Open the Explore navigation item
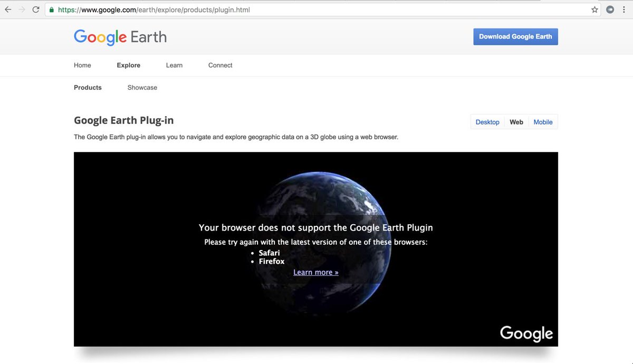Viewport: 633px width, 364px height. [x=129, y=65]
